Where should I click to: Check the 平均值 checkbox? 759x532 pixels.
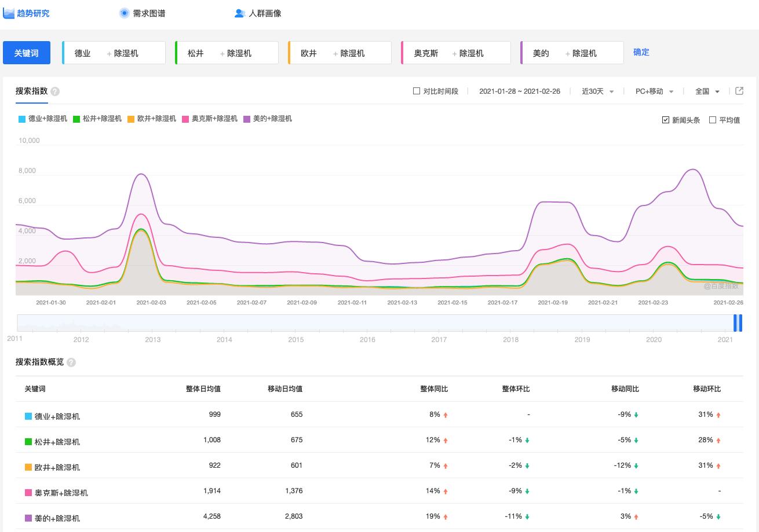point(711,120)
